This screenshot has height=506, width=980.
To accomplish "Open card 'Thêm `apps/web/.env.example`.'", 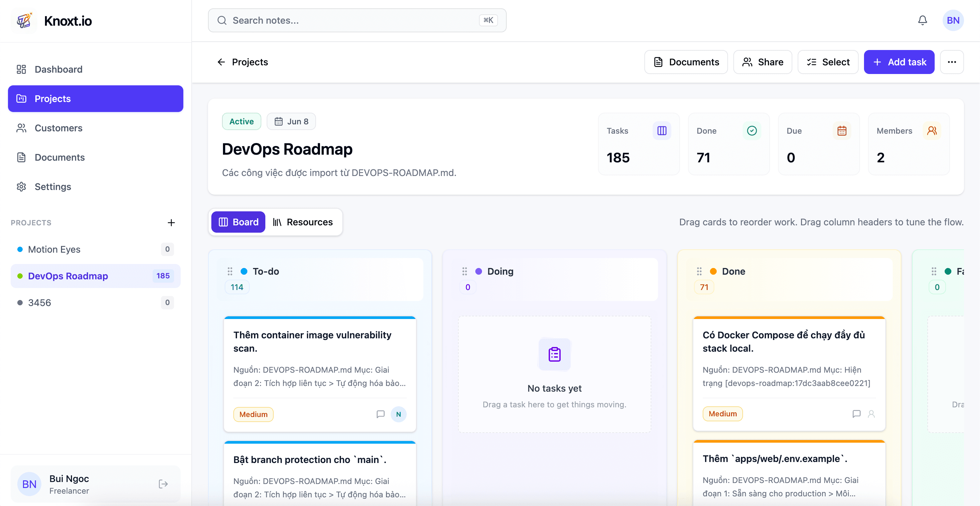I will click(x=789, y=473).
